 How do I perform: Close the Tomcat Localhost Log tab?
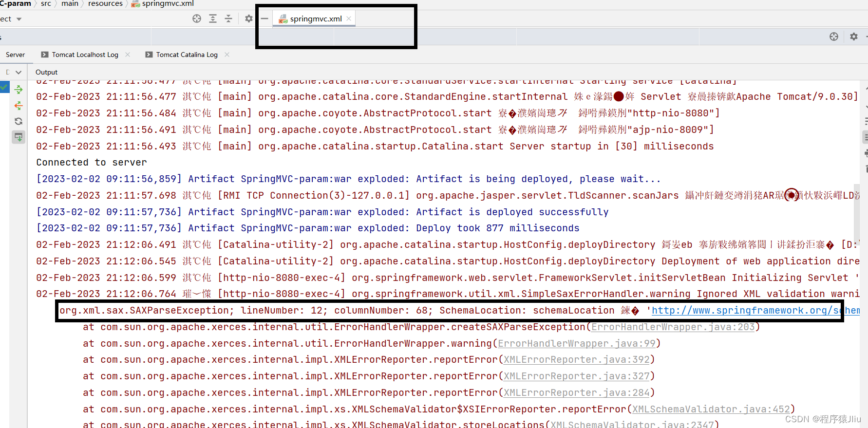coord(128,55)
